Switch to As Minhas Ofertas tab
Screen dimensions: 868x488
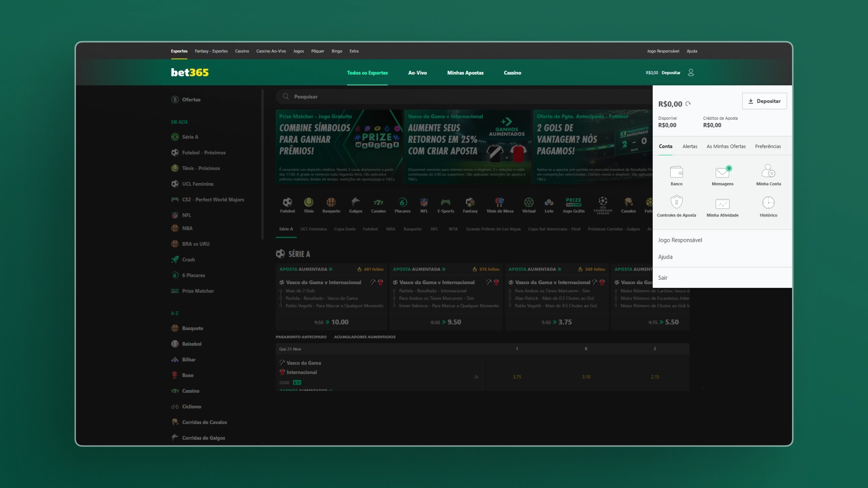(x=726, y=146)
